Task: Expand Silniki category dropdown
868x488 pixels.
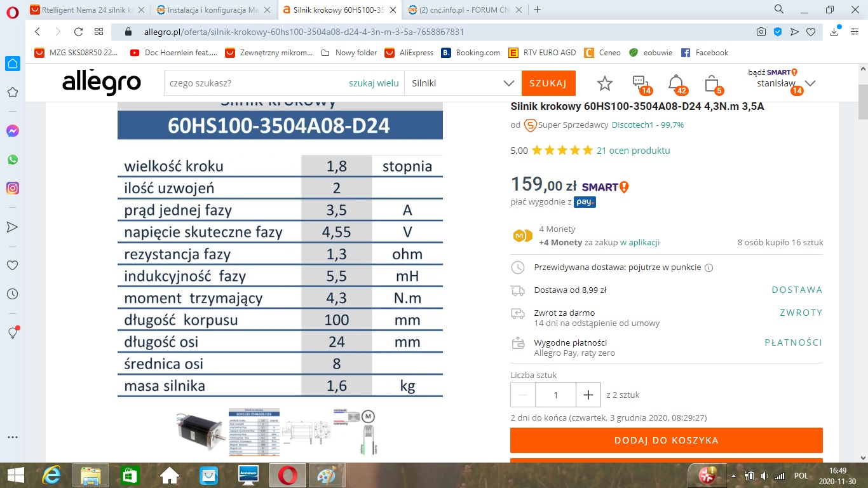Action: pyautogui.click(x=463, y=83)
